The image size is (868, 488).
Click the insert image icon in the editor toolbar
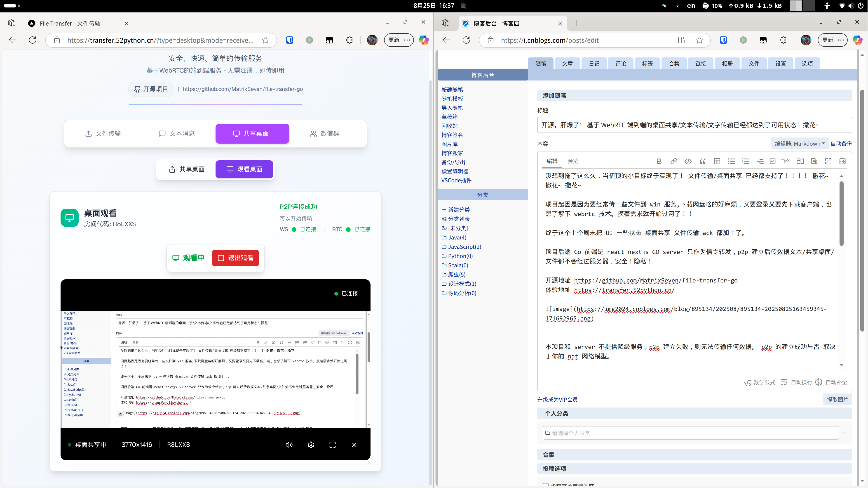coord(842,161)
